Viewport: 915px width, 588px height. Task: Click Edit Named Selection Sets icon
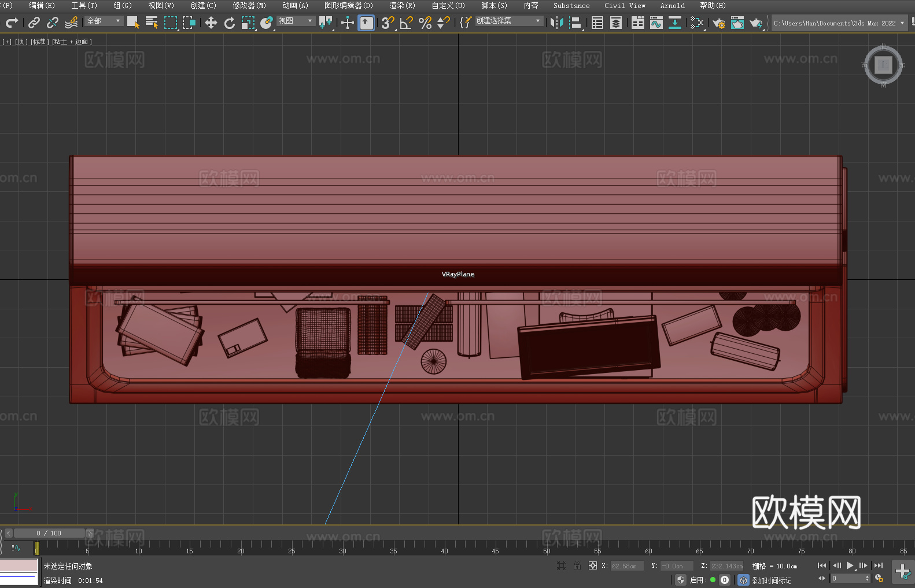[x=466, y=23]
